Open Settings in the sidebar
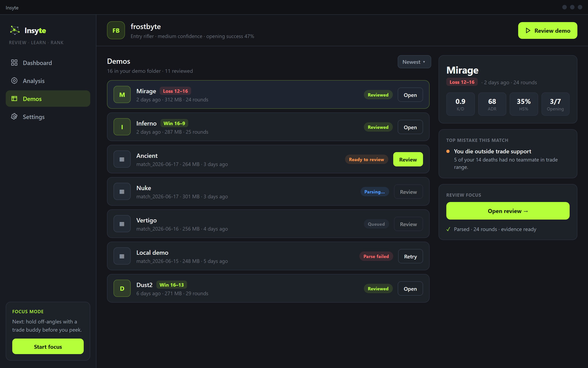 point(48,117)
